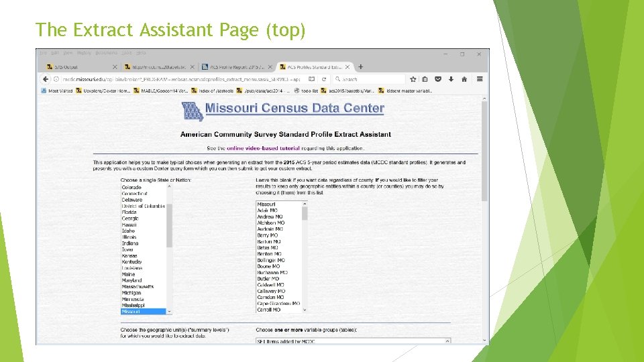Close the ACS Profiles Standard Extract tab
This screenshot has width=644, height=362.
tap(347, 67)
